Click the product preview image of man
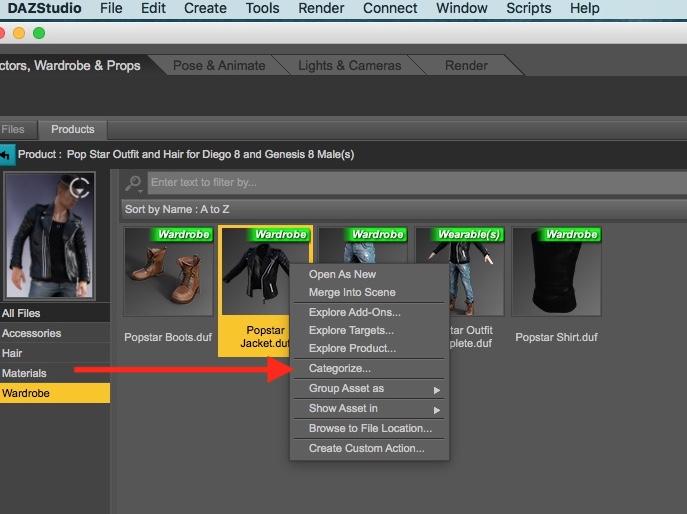The height and width of the screenshot is (514, 687). [x=50, y=236]
